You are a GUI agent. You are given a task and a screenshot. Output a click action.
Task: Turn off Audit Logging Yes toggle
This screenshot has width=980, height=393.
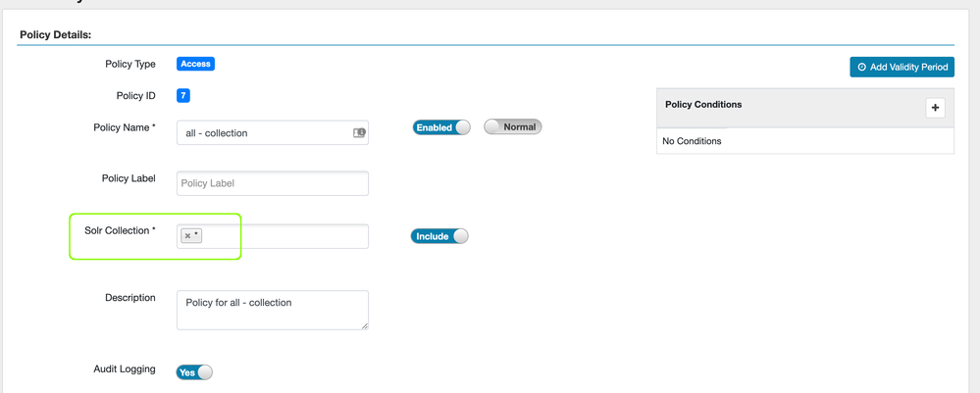[x=194, y=372]
